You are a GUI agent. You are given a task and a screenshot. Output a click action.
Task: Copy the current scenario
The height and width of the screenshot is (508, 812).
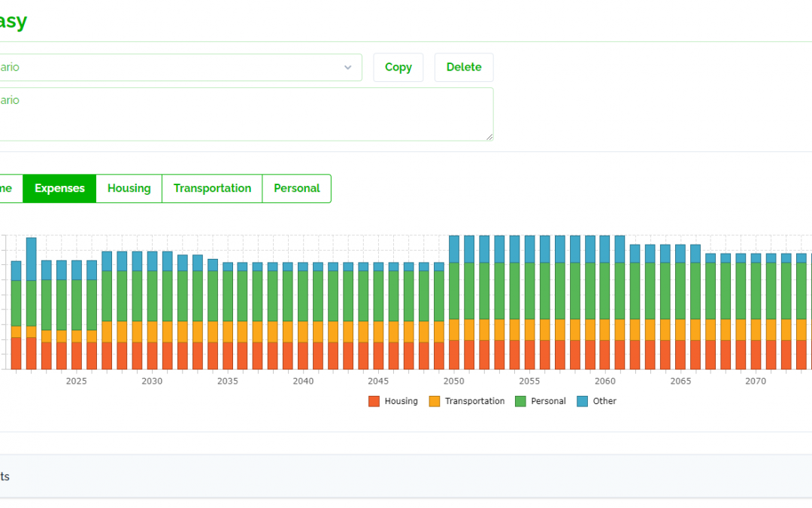pos(398,68)
